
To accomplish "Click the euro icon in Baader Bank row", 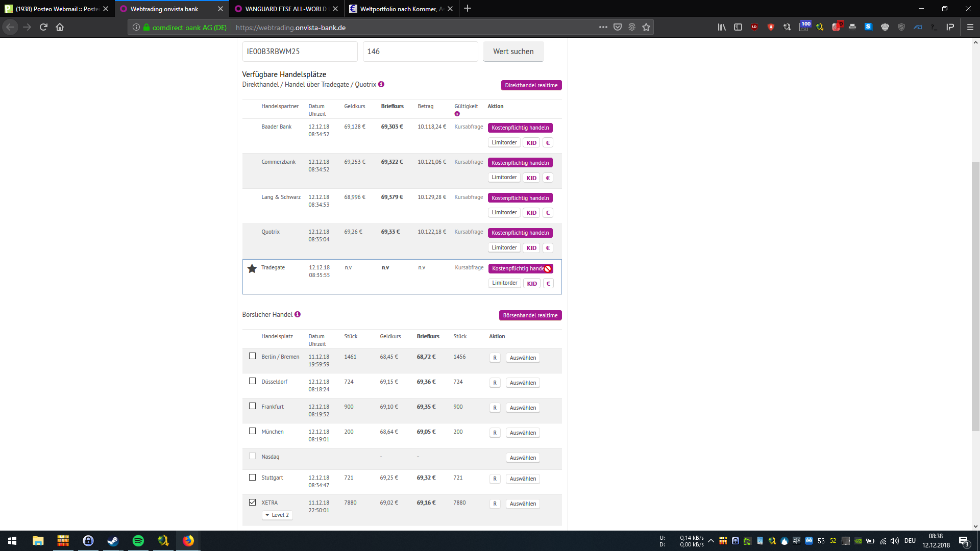I will tap(548, 143).
